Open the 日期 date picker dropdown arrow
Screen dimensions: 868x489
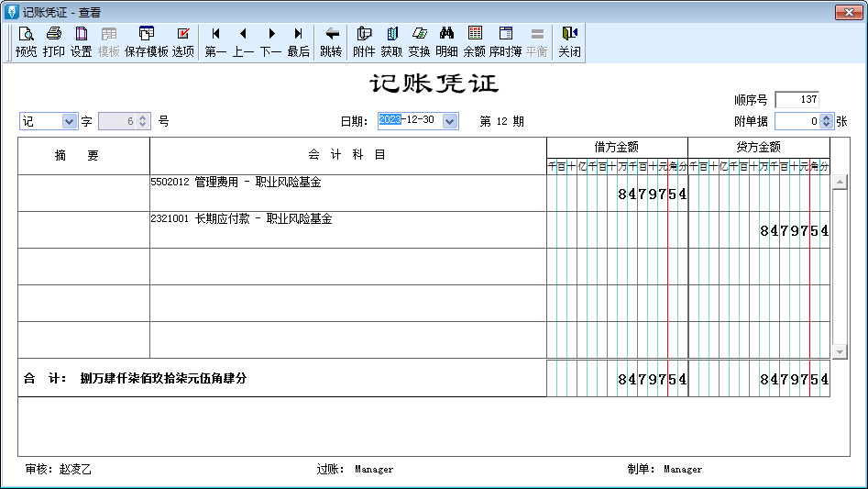point(449,121)
